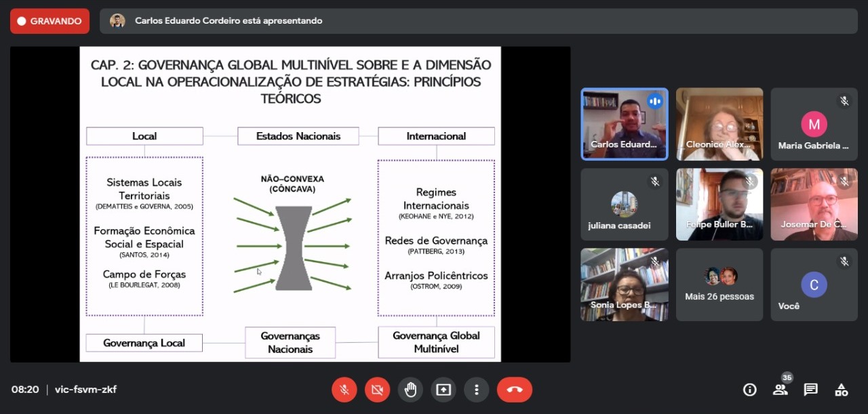Select Felipe Buller's video tile

719,205
